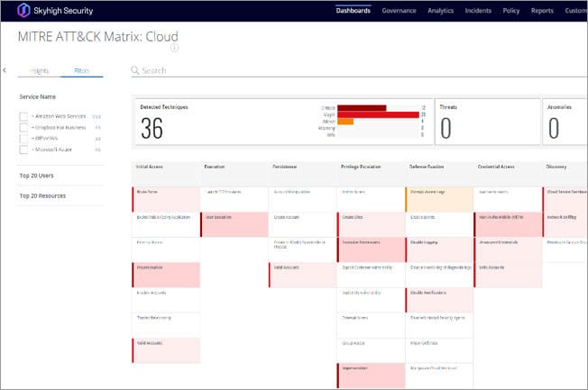Click the search magnifier icon

click(x=136, y=70)
